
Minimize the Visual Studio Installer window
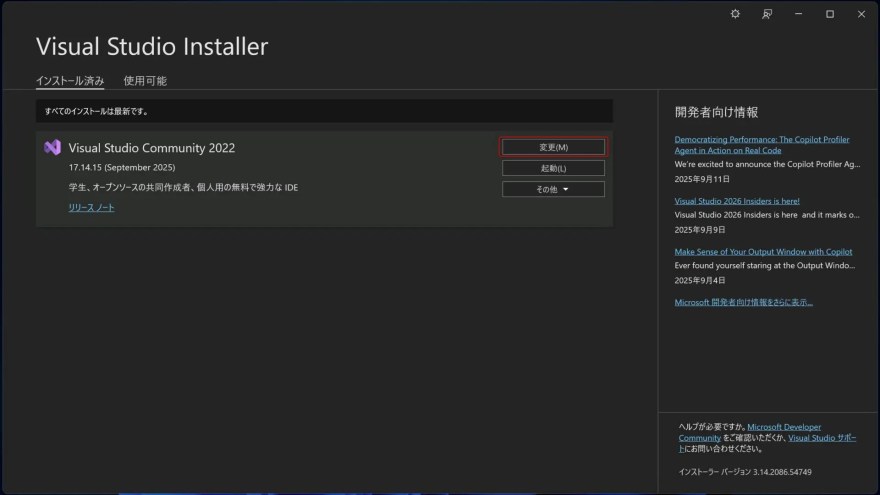point(798,14)
